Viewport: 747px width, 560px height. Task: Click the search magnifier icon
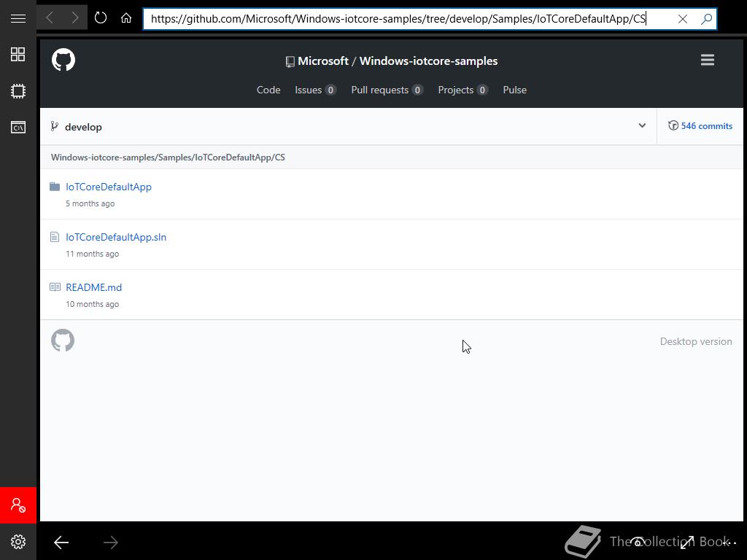tap(706, 19)
